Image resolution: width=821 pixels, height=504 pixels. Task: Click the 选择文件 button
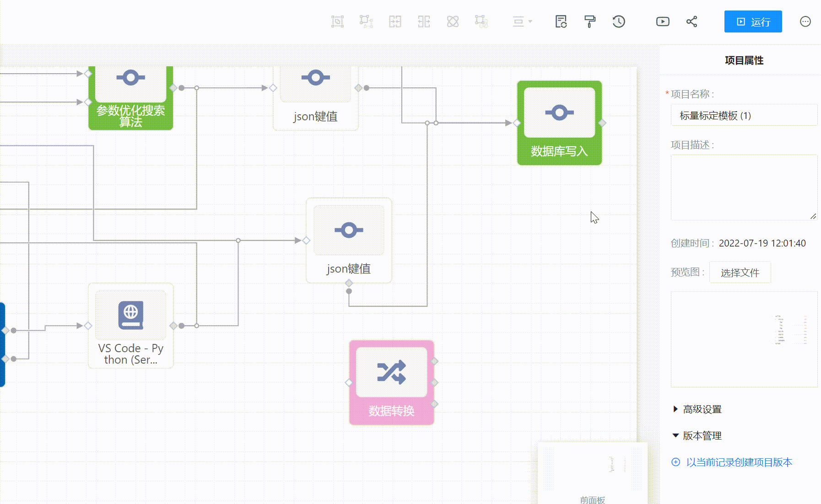click(x=740, y=273)
